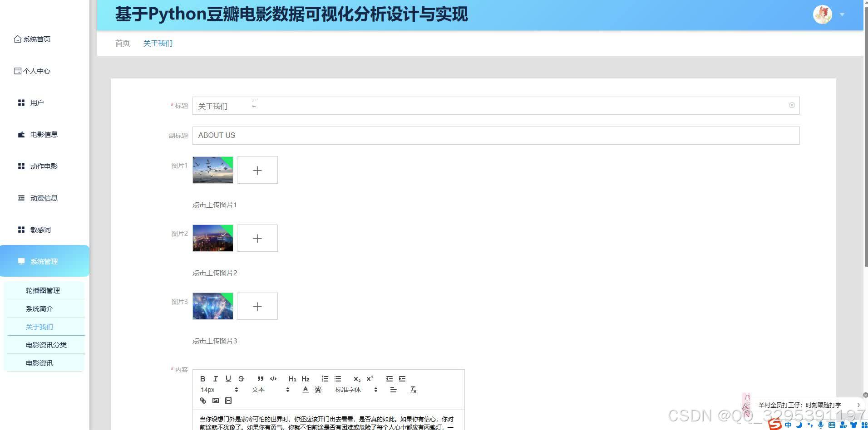Insert an image via the editor toolbar
Viewport: 868px width, 430px height.
pos(216,401)
